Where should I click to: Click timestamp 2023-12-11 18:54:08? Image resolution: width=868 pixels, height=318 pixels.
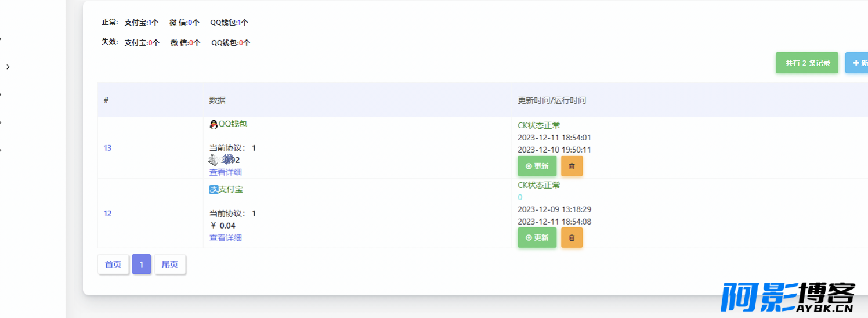pos(554,222)
